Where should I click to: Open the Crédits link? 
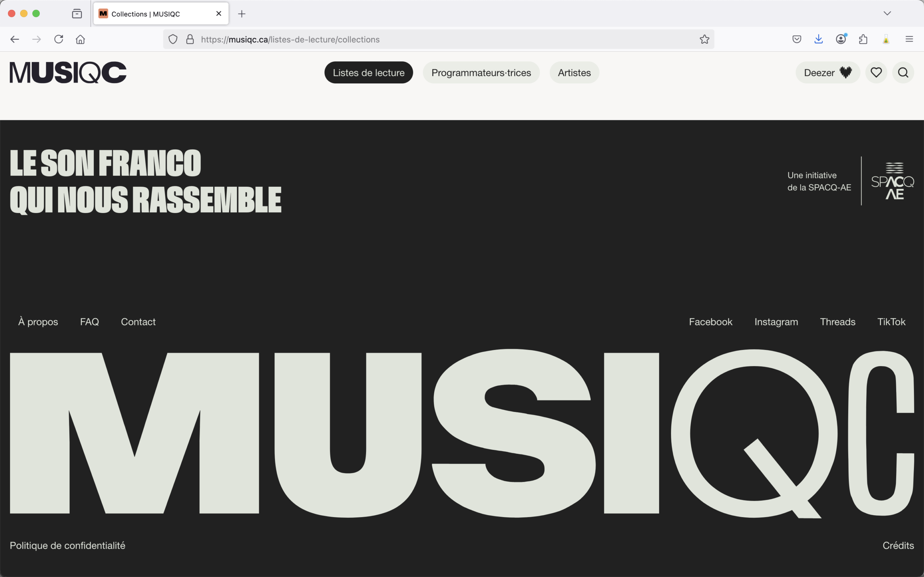click(x=898, y=545)
